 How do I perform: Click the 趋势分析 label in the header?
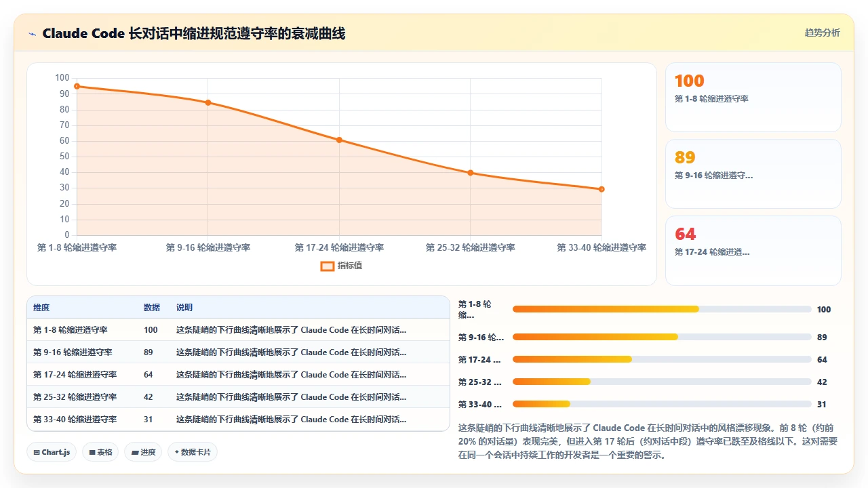[822, 33]
